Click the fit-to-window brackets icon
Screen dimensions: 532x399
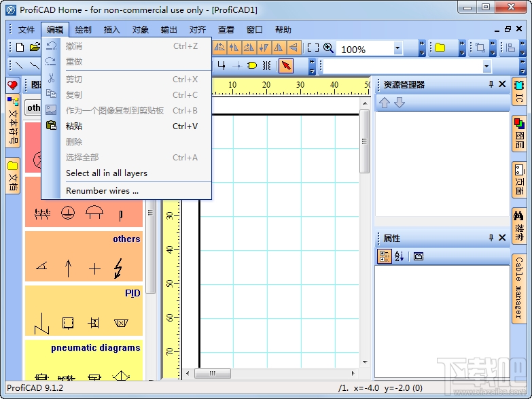click(313, 48)
